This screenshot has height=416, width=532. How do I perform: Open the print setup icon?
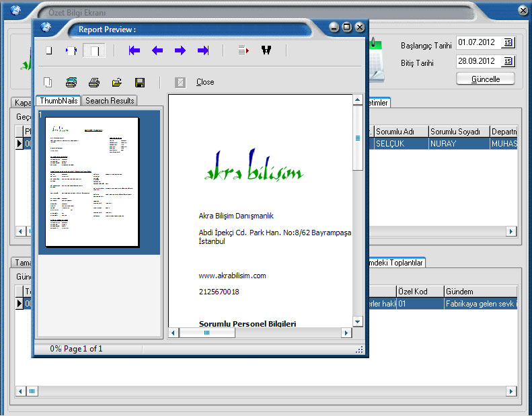pyautogui.click(x=71, y=82)
